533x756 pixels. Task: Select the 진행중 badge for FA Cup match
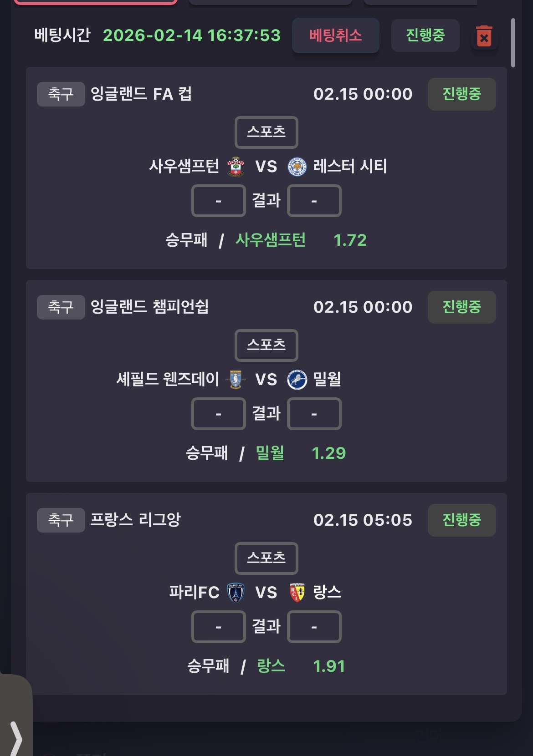(x=461, y=94)
